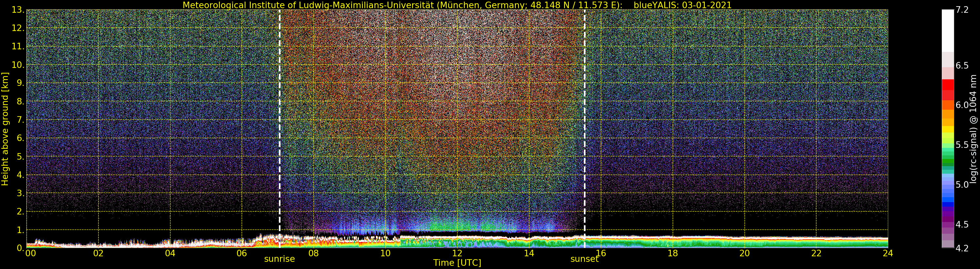Click time-axis tick label "18"
Viewport: 980px width, 269px height.
673,253
